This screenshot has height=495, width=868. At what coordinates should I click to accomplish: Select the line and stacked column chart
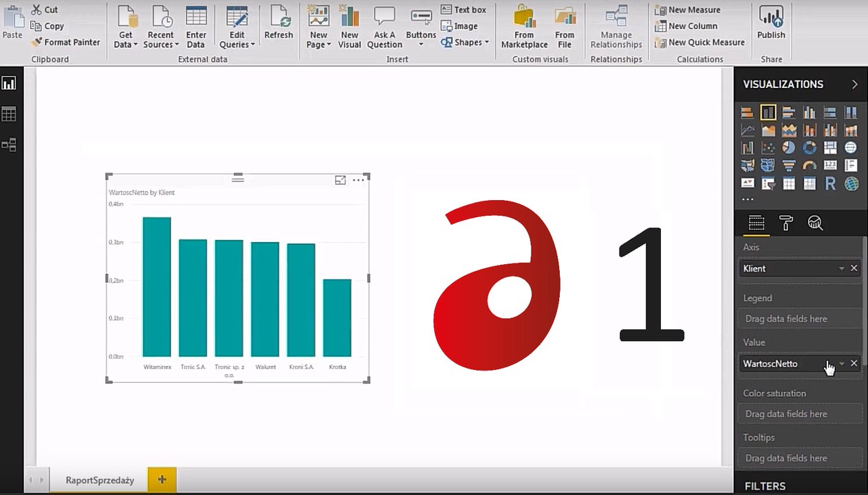pyautogui.click(x=810, y=130)
